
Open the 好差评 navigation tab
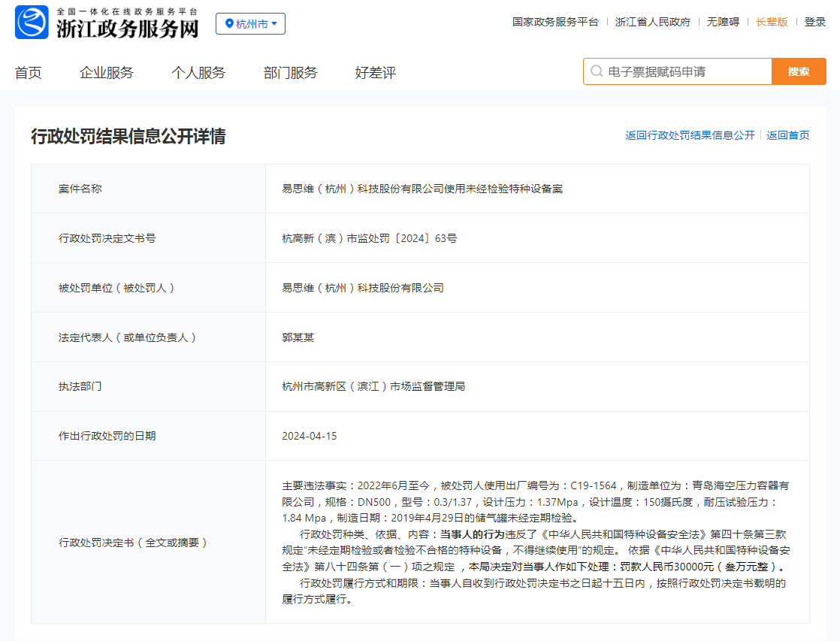click(x=376, y=72)
